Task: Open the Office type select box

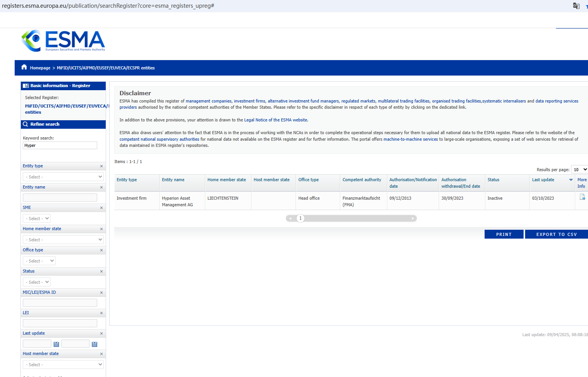Action: click(39, 261)
